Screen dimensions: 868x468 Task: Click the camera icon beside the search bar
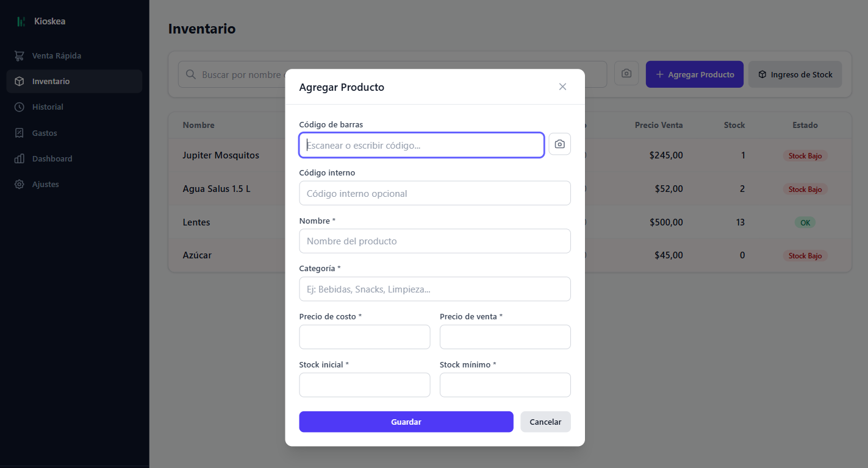point(626,73)
